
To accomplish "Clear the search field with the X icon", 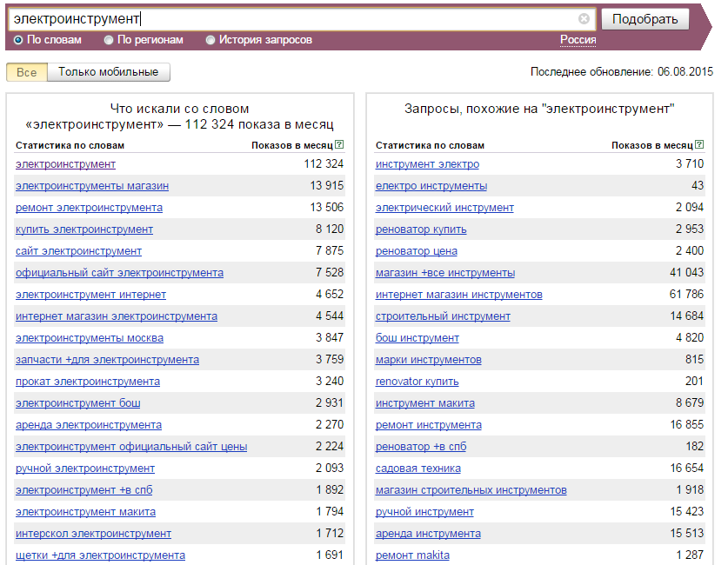I will click(584, 18).
